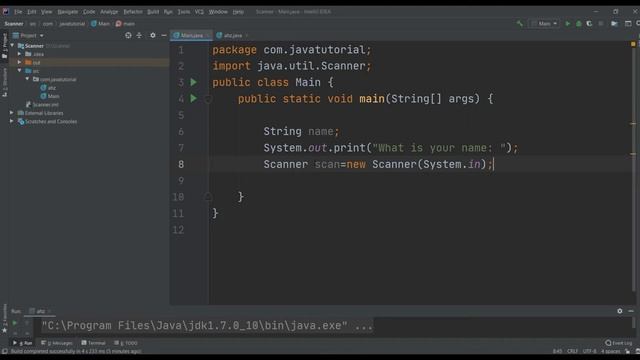Switch to the Main.java editor tab
Viewport: 640px width, 360px height.
coord(191,36)
